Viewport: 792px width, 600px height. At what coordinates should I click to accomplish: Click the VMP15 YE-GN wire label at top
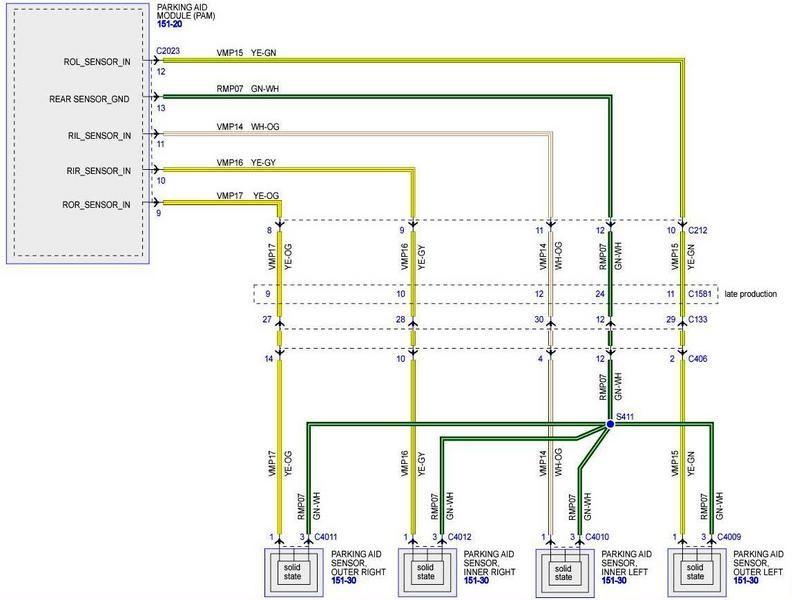click(246, 53)
